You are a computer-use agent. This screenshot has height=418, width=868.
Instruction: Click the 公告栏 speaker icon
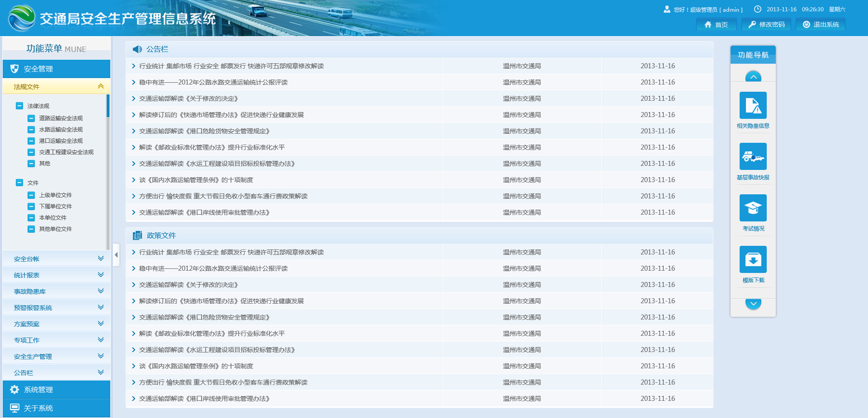coord(137,49)
